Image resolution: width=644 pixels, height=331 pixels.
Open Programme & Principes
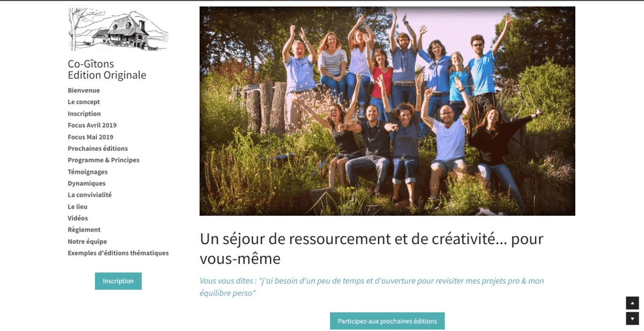[104, 160]
